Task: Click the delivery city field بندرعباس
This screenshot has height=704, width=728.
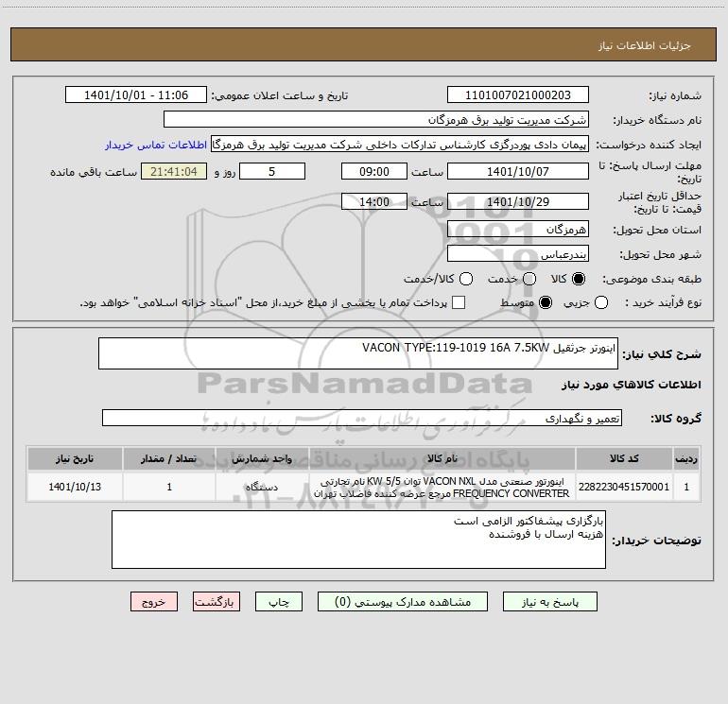Action: [518, 253]
